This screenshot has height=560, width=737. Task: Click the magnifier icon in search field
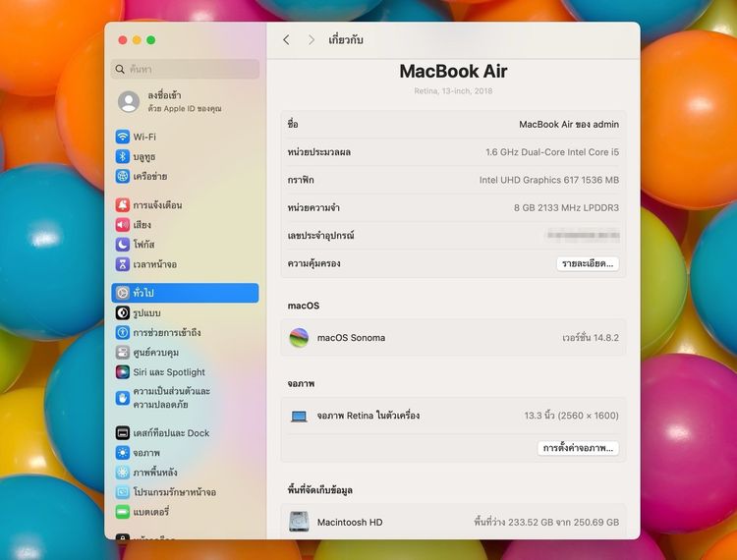coord(120,69)
